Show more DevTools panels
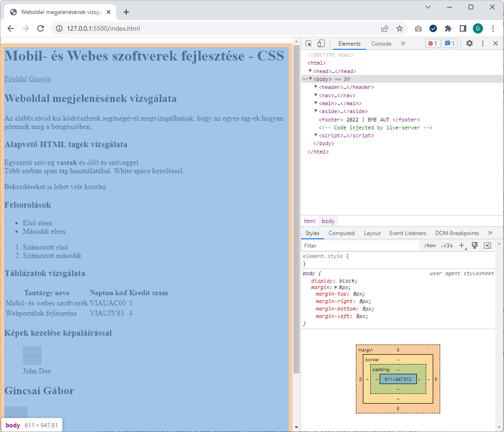Screen dimensions: 504x432 pyautogui.click(x=403, y=43)
